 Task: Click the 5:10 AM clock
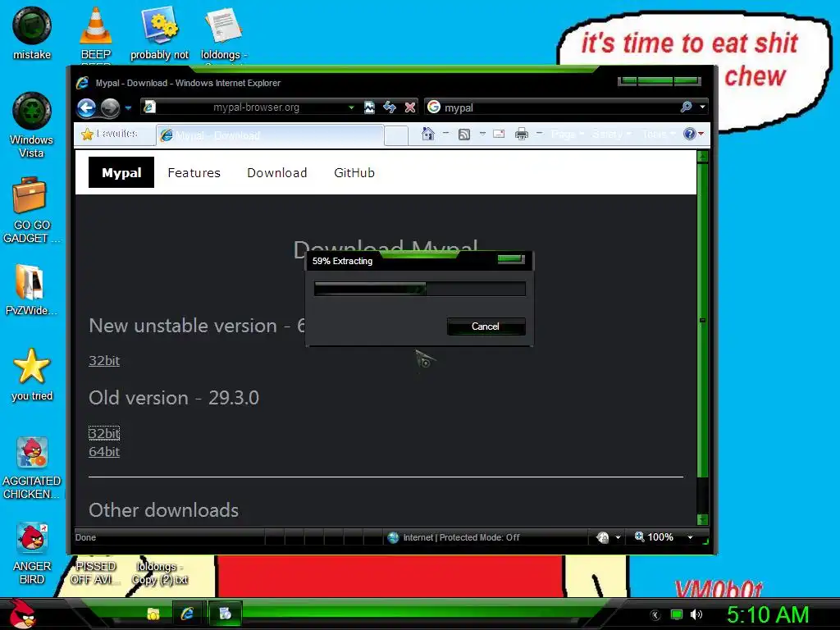point(767,614)
